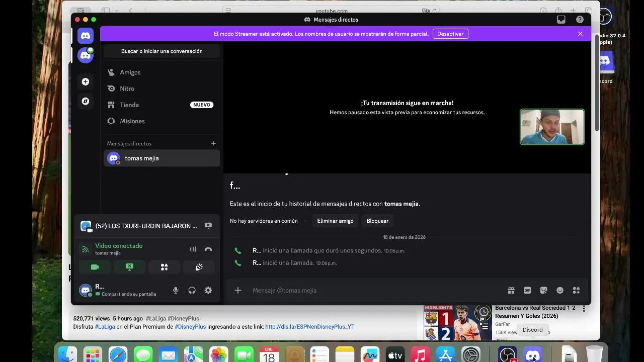Click the webcam preview thumbnail
644x362 pixels.
552,127
